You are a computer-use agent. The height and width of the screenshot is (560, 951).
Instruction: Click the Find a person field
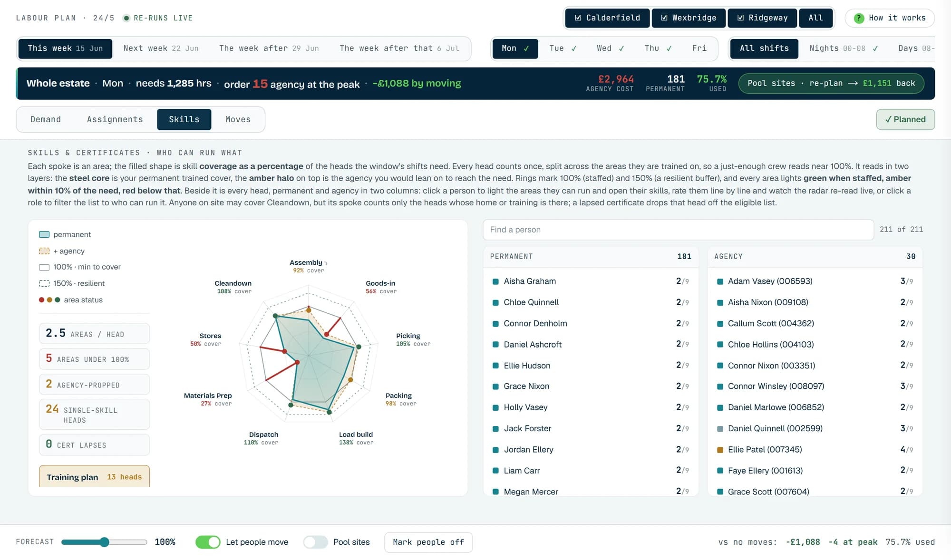[x=678, y=230]
